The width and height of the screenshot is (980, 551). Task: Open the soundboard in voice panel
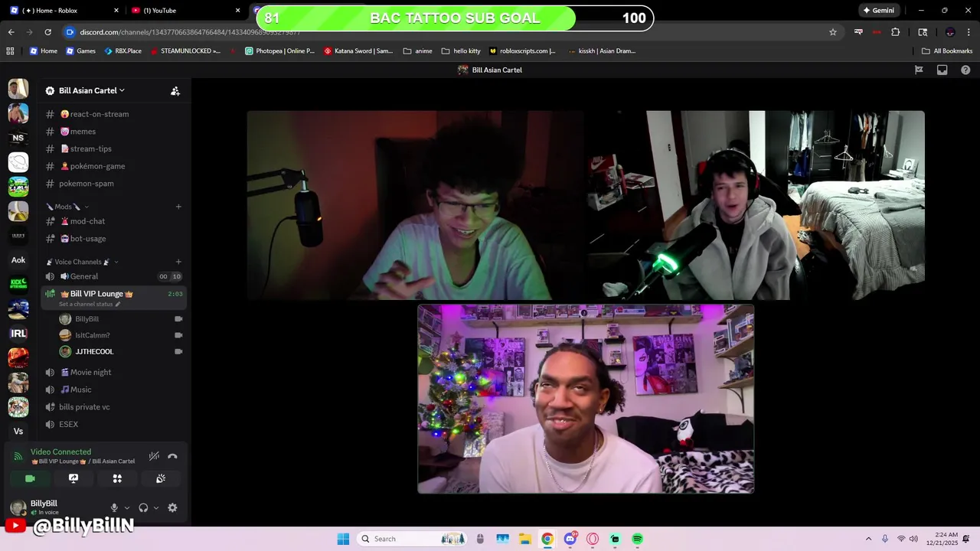161,478
